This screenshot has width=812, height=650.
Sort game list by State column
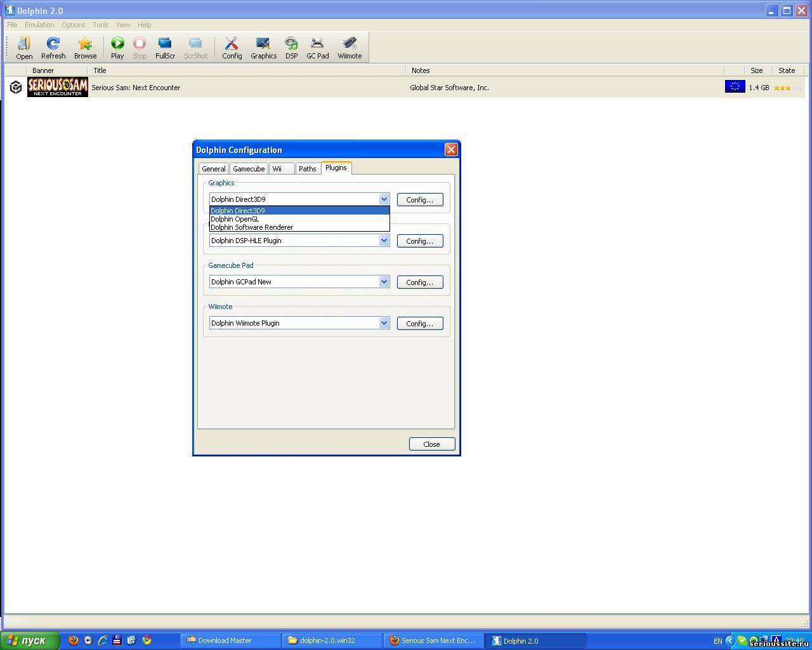pyautogui.click(x=787, y=70)
